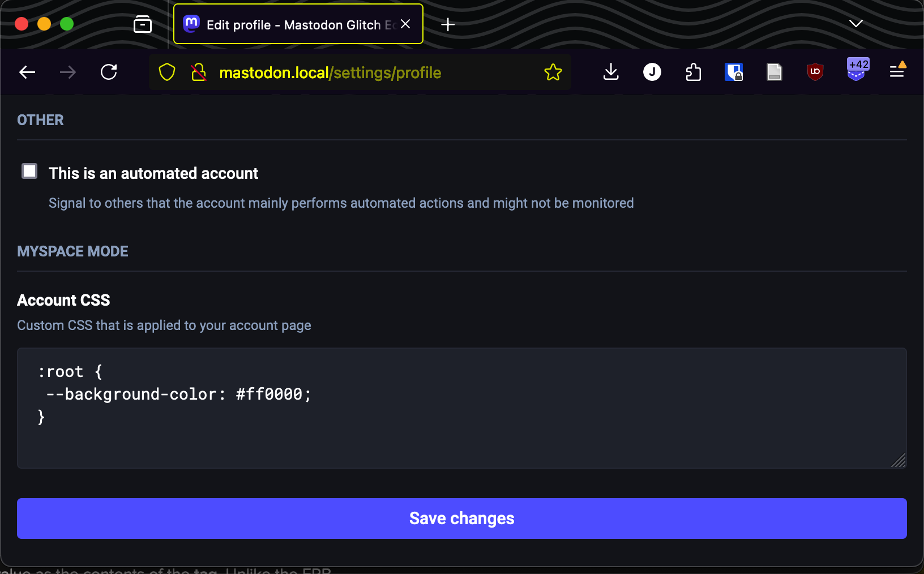Image resolution: width=924 pixels, height=574 pixels.
Task: Go back to the previous page
Action: [x=27, y=72]
